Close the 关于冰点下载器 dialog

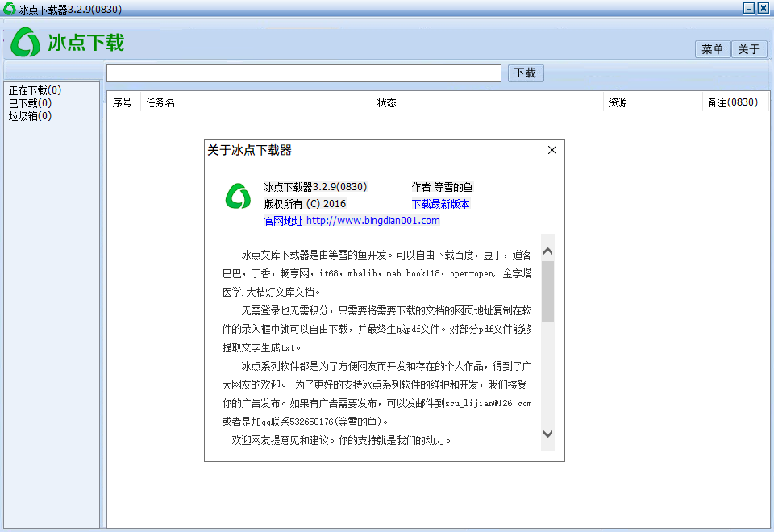551,150
